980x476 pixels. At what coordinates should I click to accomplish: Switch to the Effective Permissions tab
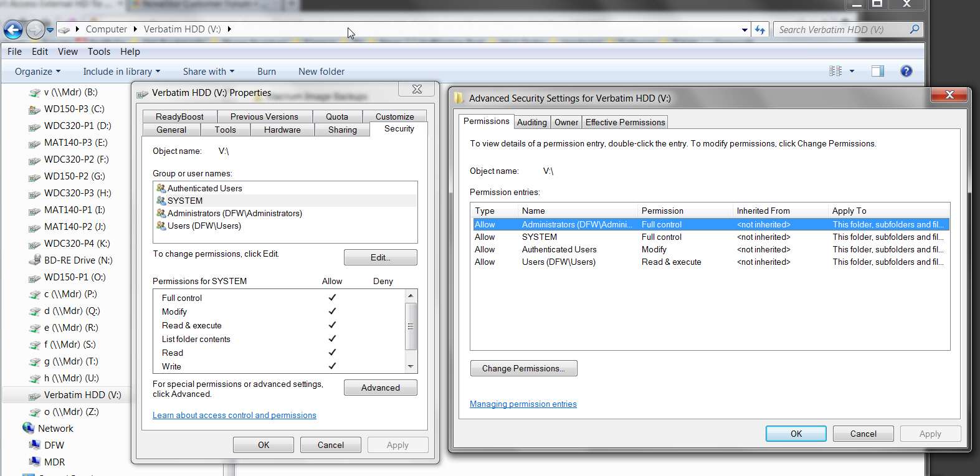(x=625, y=122)
